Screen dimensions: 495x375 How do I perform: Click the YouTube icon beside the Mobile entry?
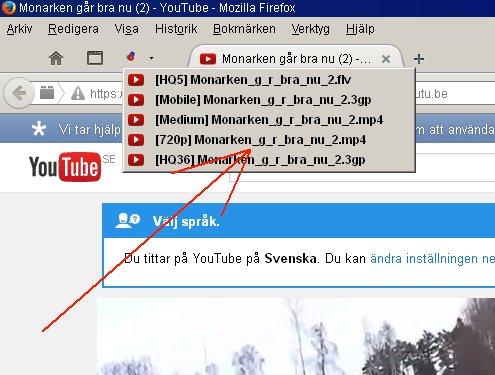(136, 100)
